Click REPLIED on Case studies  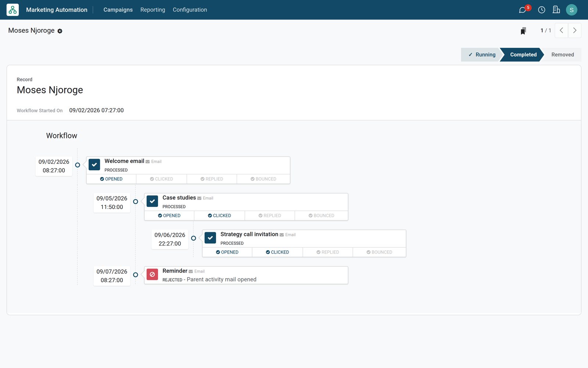(x=270, y=216)
